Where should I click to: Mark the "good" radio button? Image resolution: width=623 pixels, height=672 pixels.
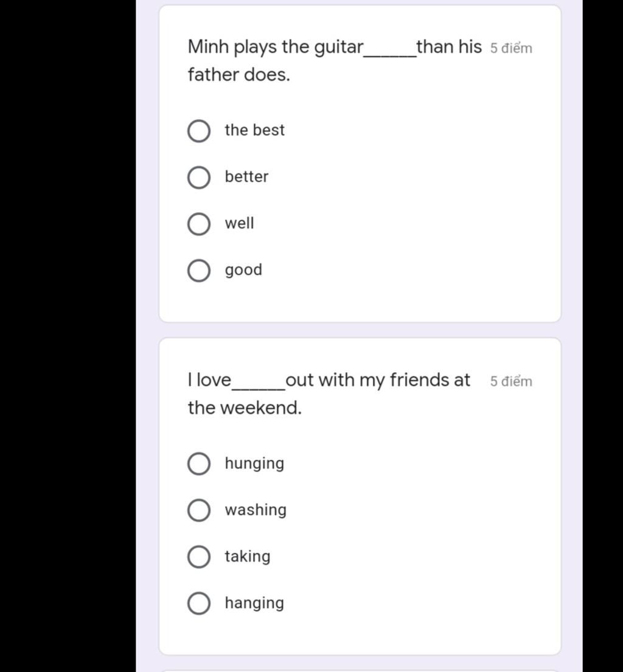click(x=198, y=271)
